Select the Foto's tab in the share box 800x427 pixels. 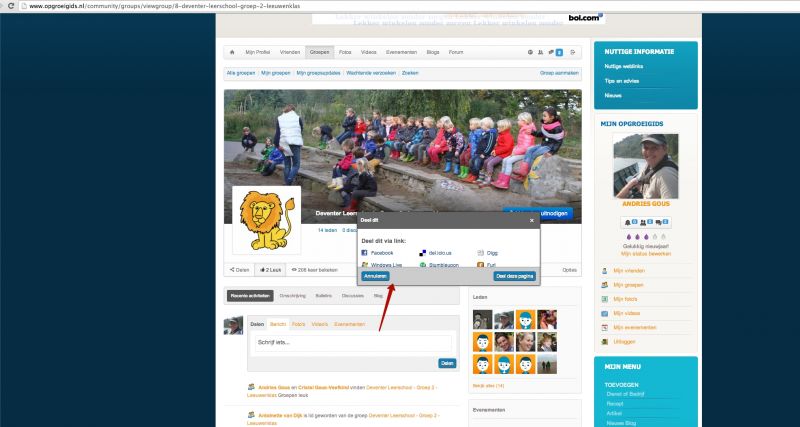(299, 325)
